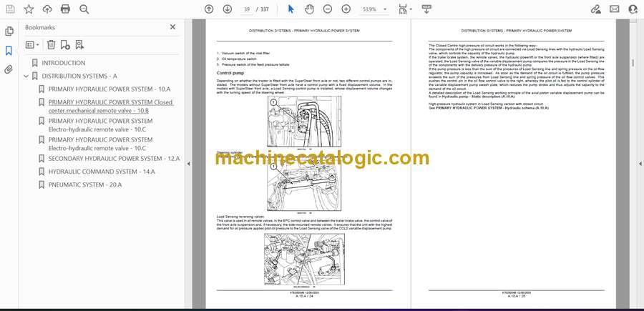Select the hand pan tool
The height and width of the screenshot is (311, 644).
(309, 9)
